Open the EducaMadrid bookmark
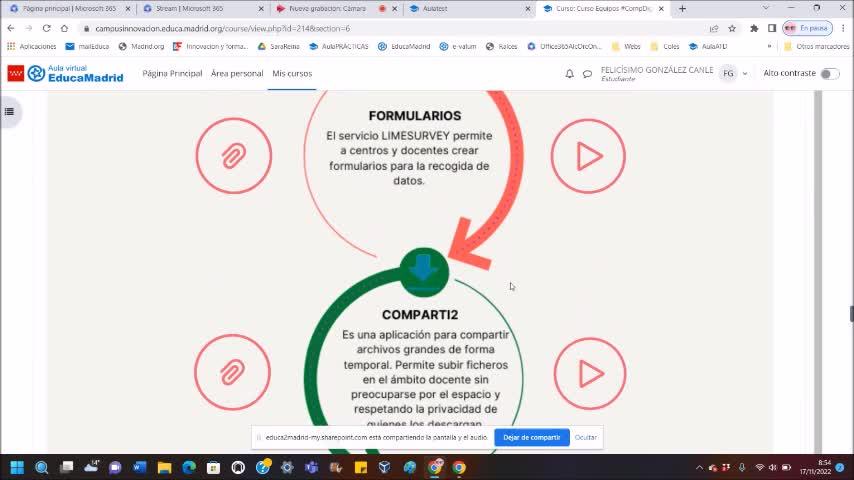This screenshot has height=480, width=854. (404, 47)
